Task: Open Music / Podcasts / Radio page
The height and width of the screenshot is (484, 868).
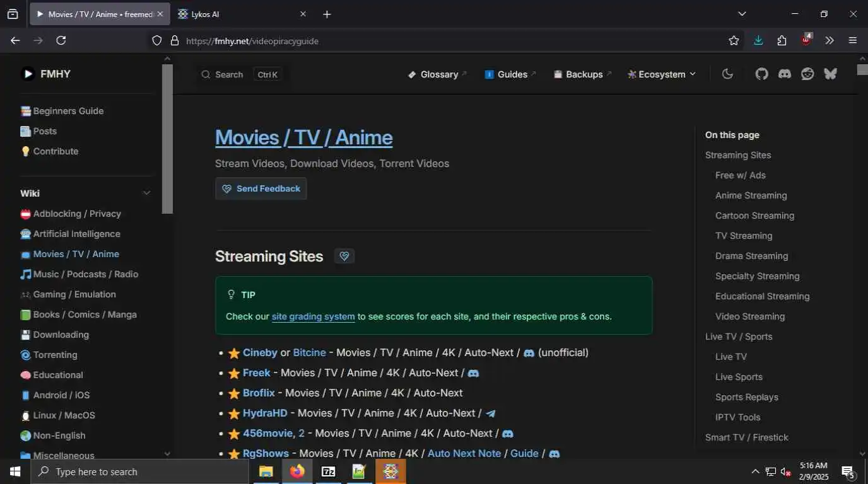Action: tap(79, 274)
